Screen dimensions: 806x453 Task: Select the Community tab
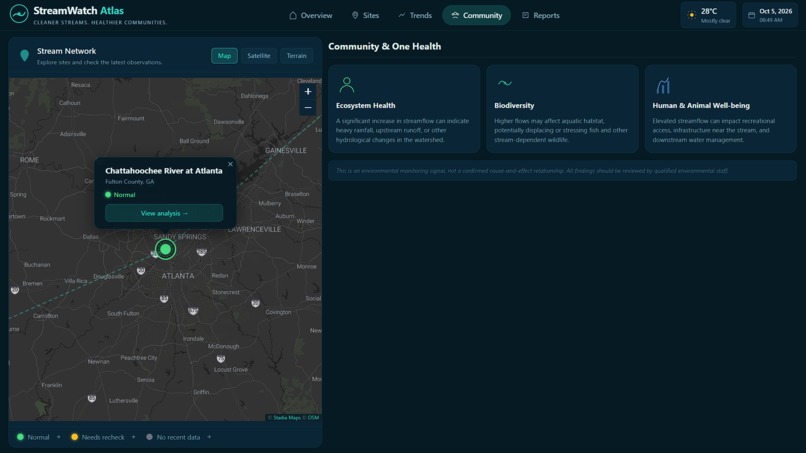(477, 15)
